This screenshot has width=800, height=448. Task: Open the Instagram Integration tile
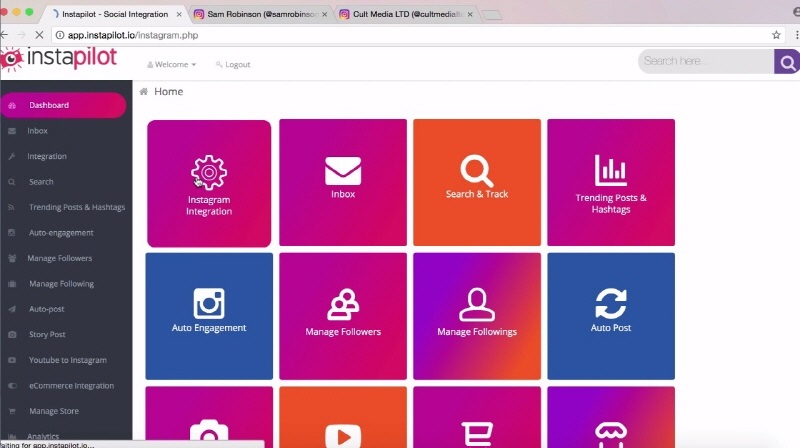[x=209, y=183]
